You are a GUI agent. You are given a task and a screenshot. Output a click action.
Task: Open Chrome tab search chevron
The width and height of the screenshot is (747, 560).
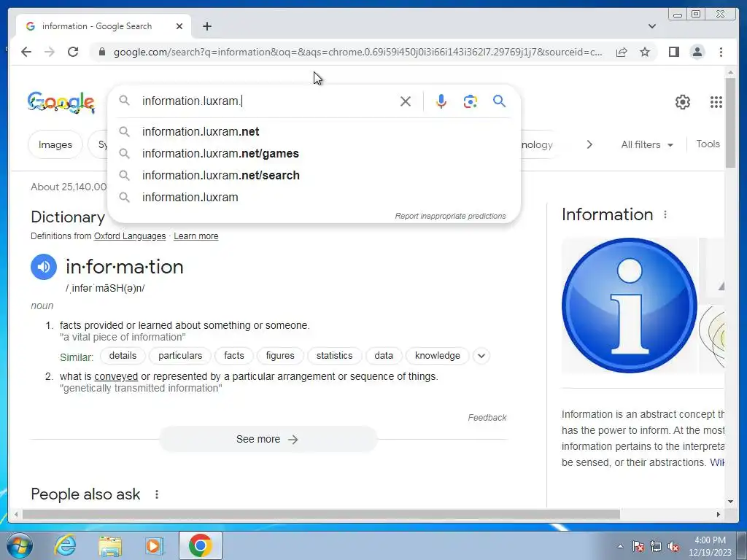point(651,26)
